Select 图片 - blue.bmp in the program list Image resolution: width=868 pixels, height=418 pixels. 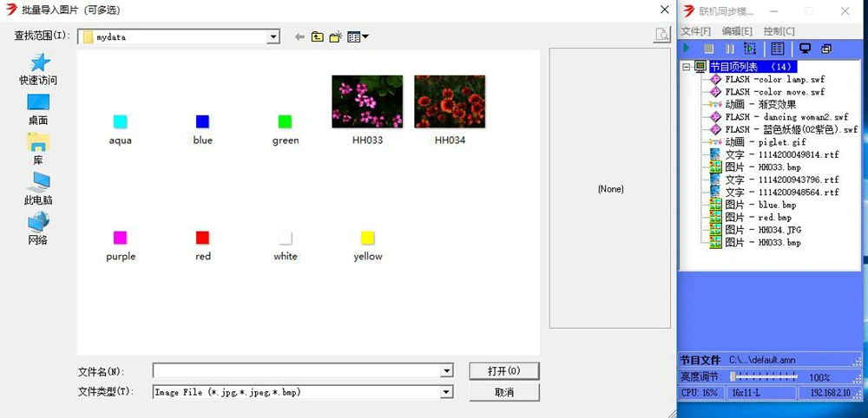760,206
